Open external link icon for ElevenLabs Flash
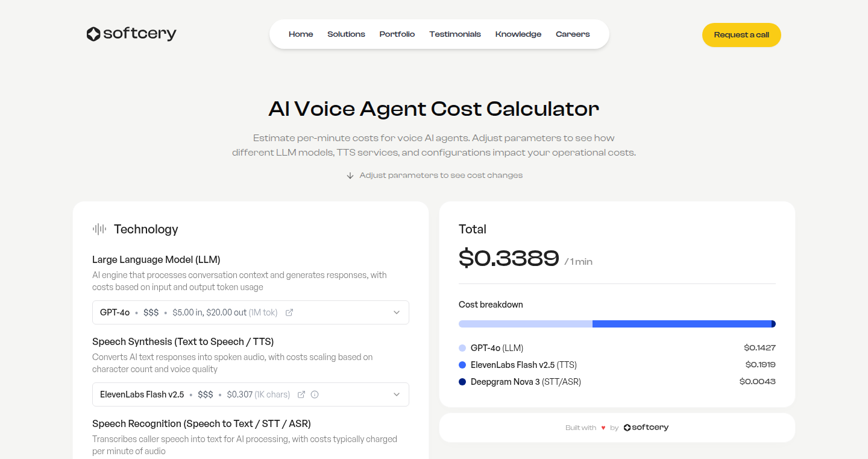868x459 pixels. click(301, 394)
